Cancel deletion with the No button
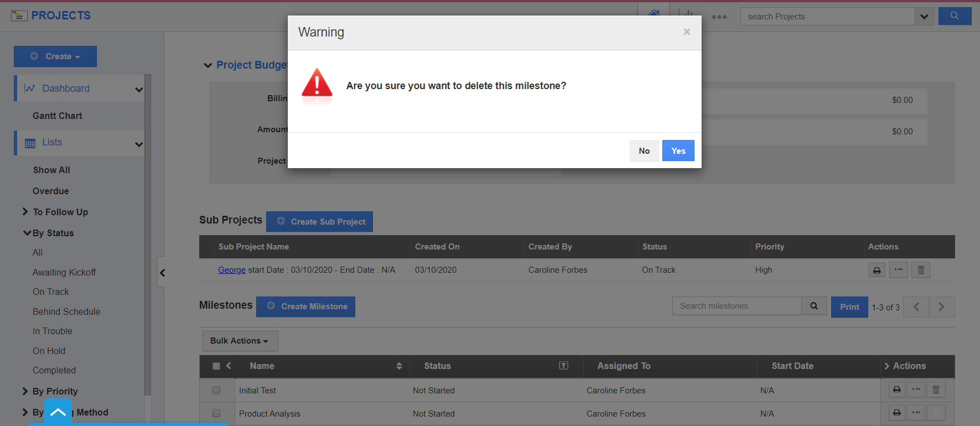The height and width of the screenshot is (426, 980). [644, 150]
